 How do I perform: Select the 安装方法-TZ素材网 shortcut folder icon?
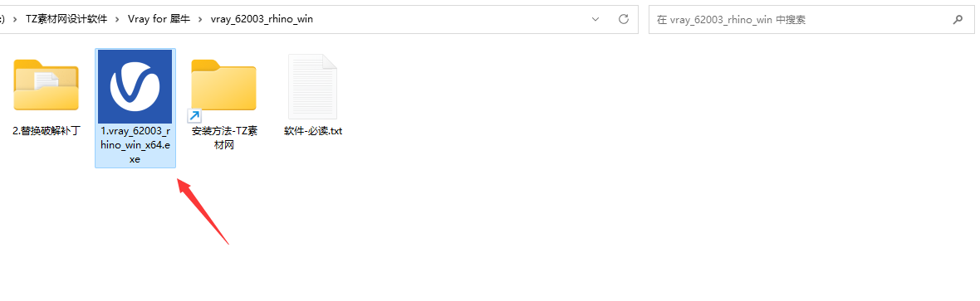(x=223, y=88)
